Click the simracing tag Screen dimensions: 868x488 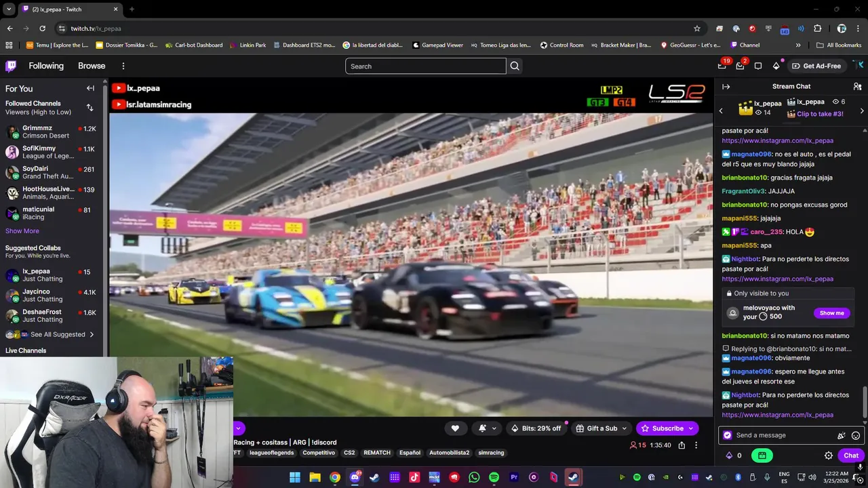(491, 453)
